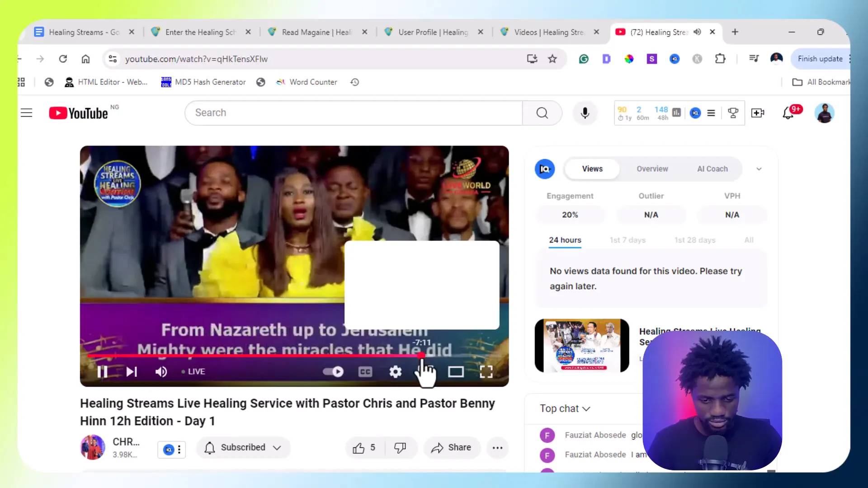Image resolution: width=868 pixels, height=488 pixels.
Task: Bookmark this page with star
Action: coord(552,59)
